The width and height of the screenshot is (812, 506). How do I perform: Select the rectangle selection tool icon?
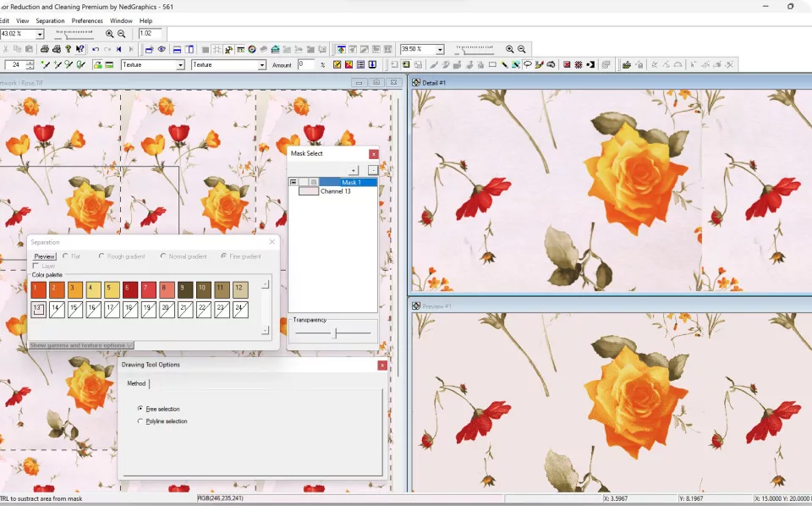[492, 64]
